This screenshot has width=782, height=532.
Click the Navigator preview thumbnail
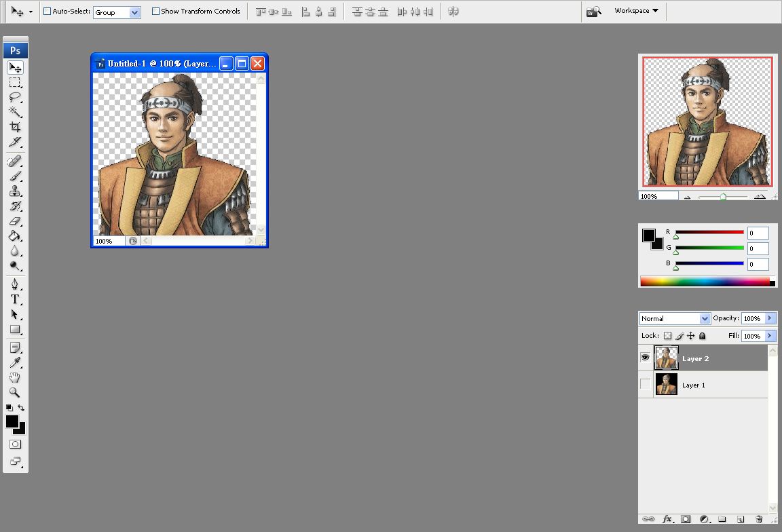708,121
